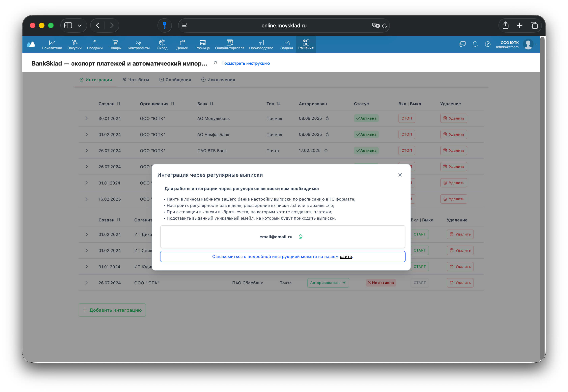This screenshot has height=392, width=568.
Task: Start the ИП Юди integration
Action: 420,266
